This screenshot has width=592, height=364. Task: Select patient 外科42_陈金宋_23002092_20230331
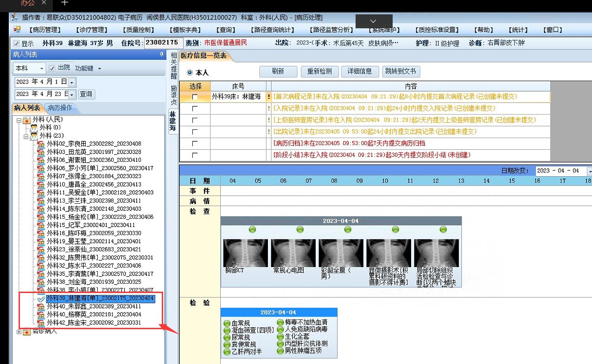[x=94, y=323]
